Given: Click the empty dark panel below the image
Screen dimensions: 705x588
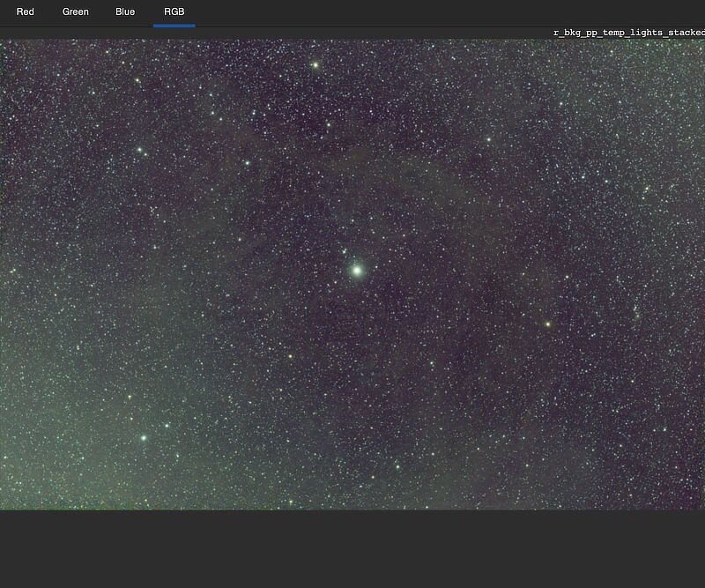Looking at the screenshot, I should [352, 548].
